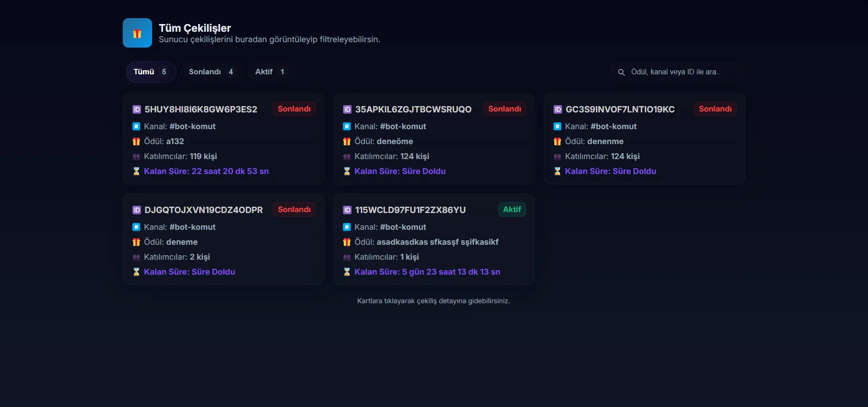The image size is (868, 407).
Task: Switch to the Aktif filter tab
Action: click(271, 72)
